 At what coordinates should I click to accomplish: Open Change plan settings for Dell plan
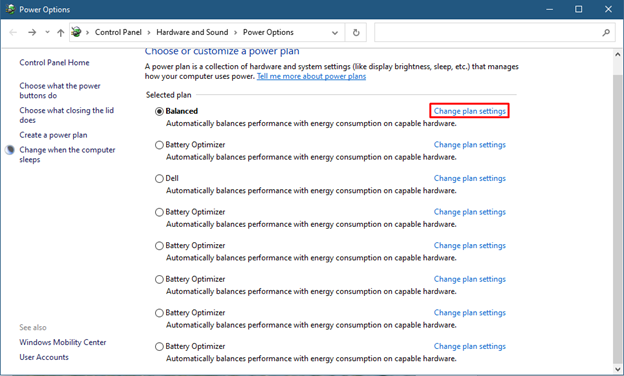click(470, 178)
